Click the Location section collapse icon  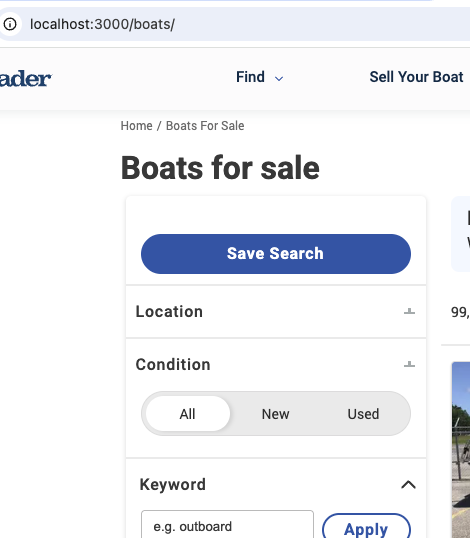point(409,312)
